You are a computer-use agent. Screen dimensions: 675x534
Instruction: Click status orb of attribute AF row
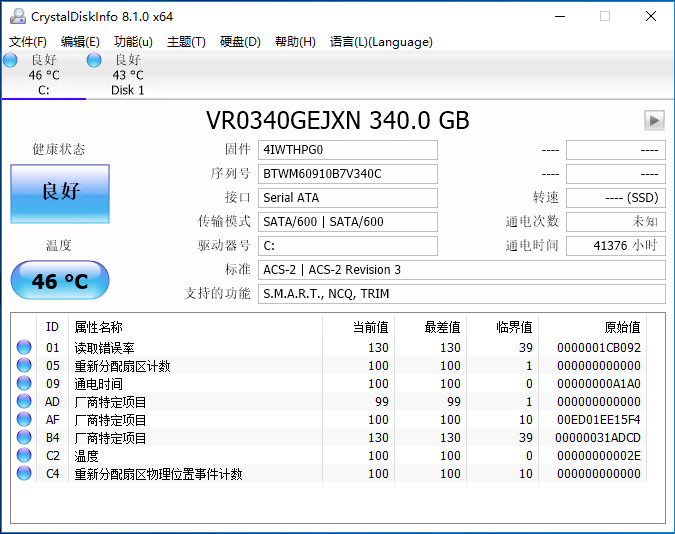24,419
